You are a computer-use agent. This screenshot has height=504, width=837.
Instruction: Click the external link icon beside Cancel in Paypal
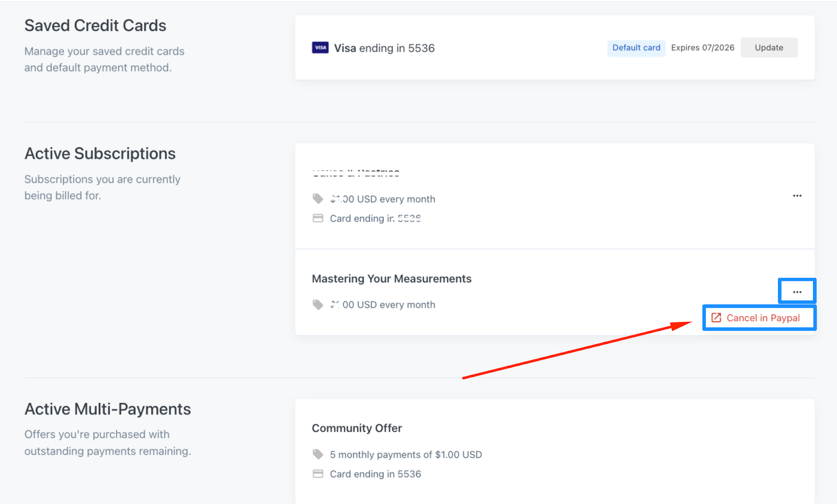(716, 318)
